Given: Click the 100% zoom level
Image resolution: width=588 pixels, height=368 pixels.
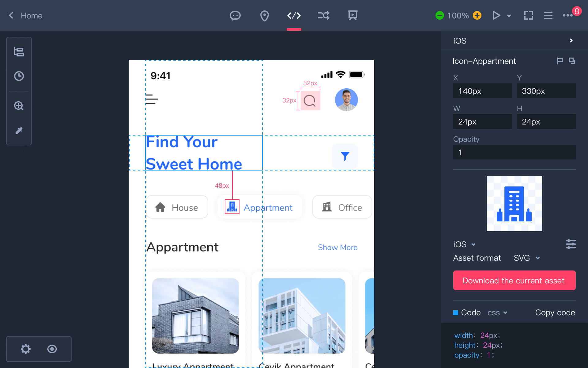Looking at the screenshot, I should point(458,16).
